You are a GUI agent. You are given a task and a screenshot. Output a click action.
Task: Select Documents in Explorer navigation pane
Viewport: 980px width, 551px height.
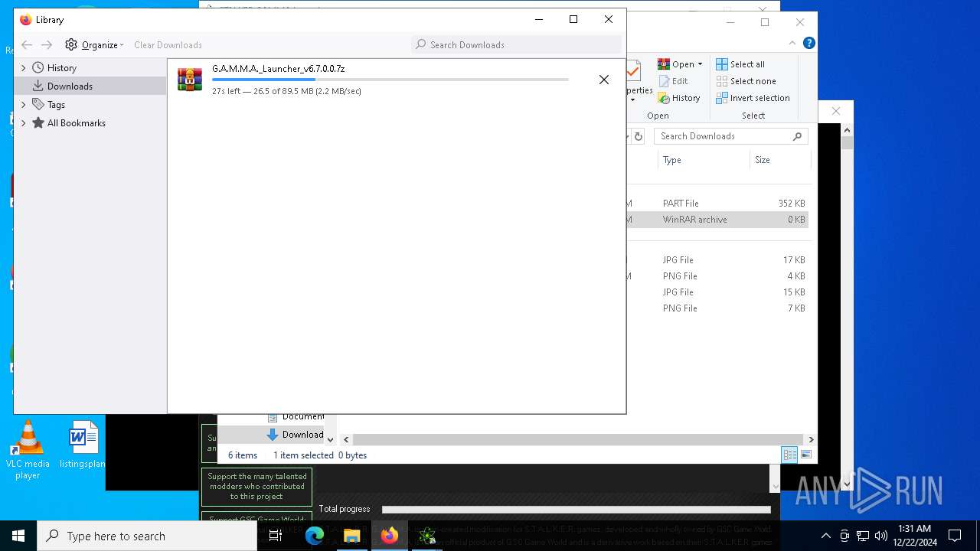coord(296,416)
